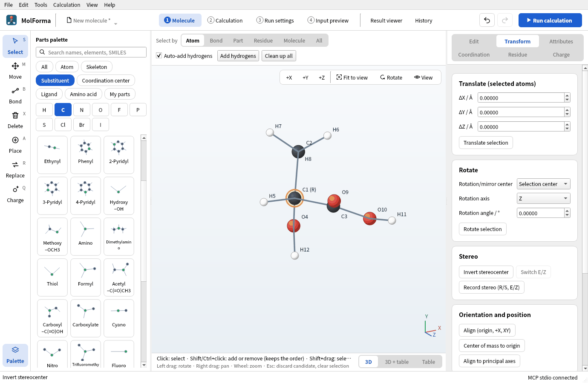Filter parts by element N
The image size is (588, 383).
tap(82, 110)
